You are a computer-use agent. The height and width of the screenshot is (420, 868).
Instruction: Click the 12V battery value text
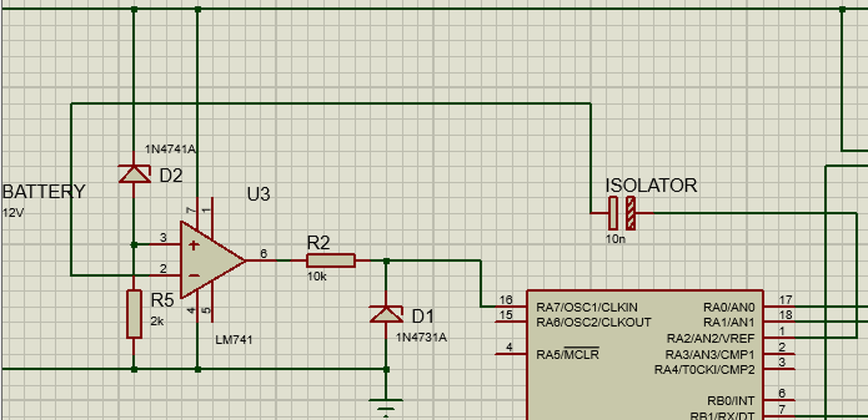pos(14,212)
